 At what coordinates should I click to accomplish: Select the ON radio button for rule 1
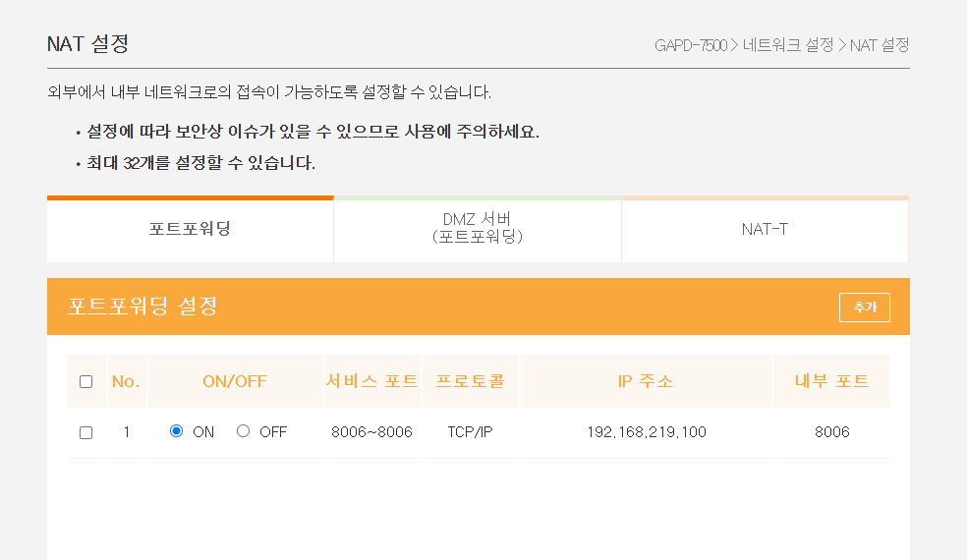coord(176,431)
